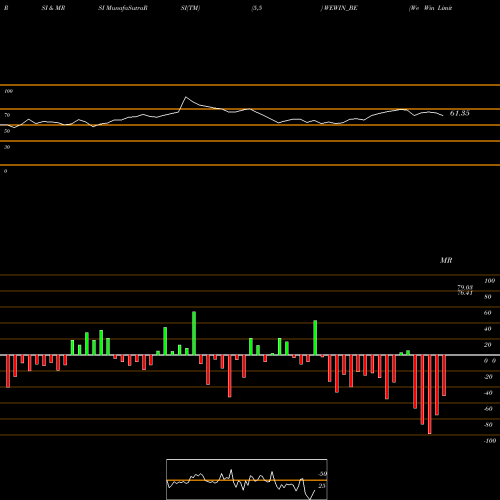The image size is (500, 500).
Task: Click the '(We Win Limit' company name text
Action: (430, 8)
